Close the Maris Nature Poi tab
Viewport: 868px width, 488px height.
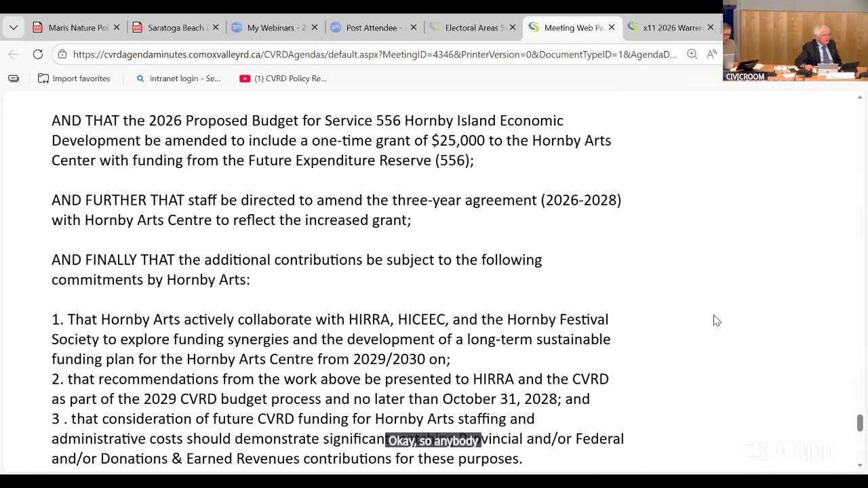(x=117, y=28)
